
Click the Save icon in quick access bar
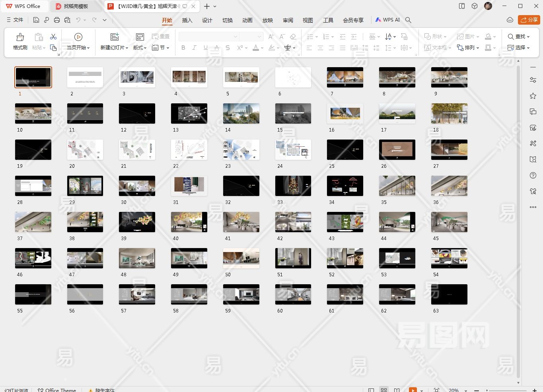click(x=36, y=20)
